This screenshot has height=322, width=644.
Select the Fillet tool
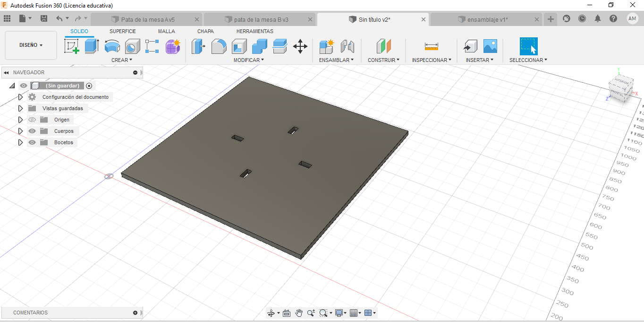[219, 46]
